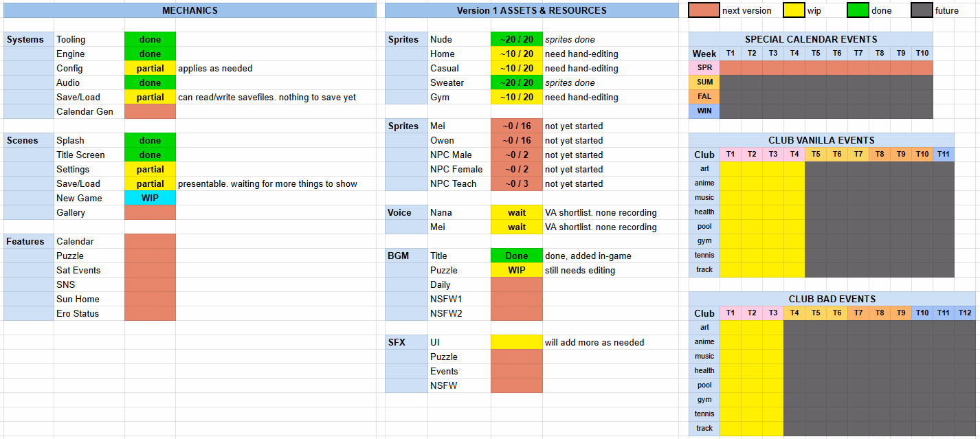Select the Version 1 ASSETS & RESOURCES header
Viewport: 980px width, 439px height.
pyautogui.click(x=531, y=10)
